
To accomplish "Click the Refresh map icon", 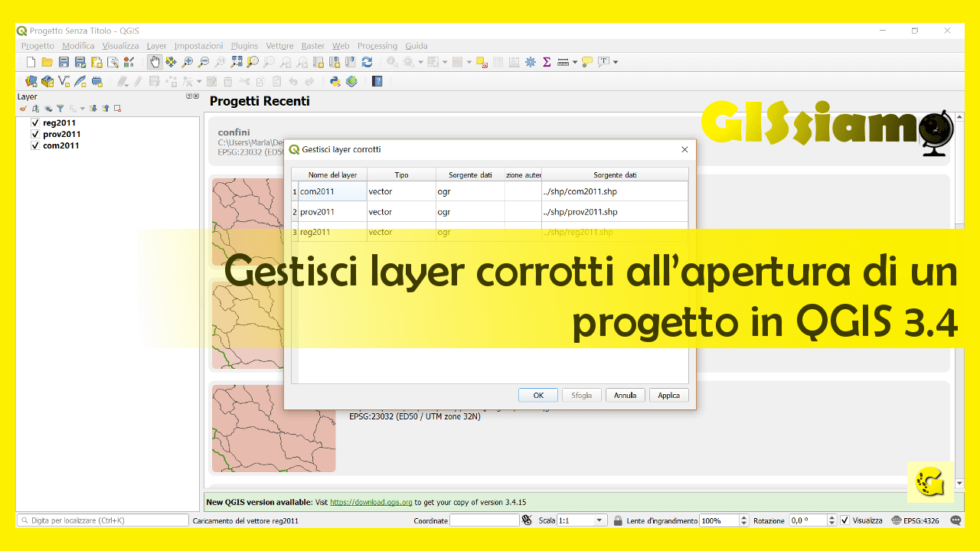I will point(367,62).
